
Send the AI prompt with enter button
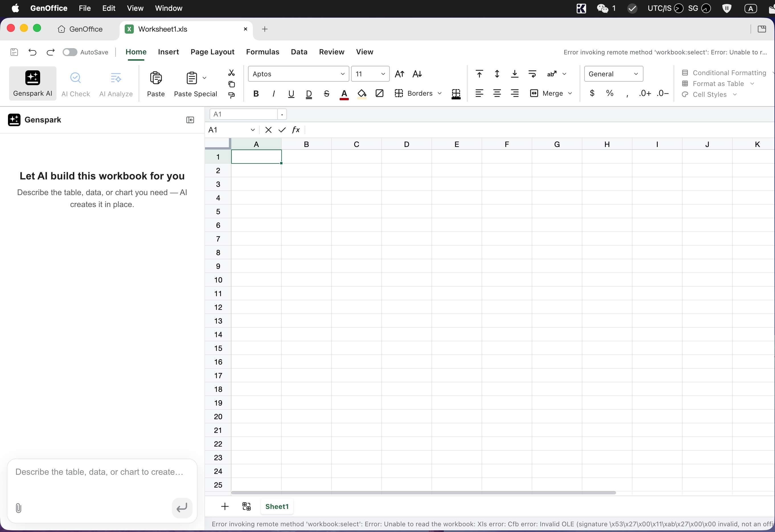coord(182,508)
